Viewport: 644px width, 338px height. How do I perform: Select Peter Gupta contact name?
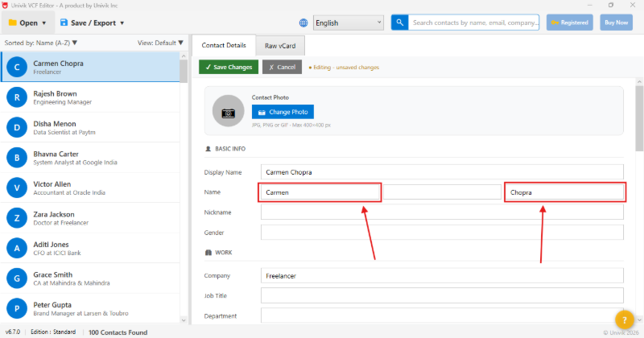pos(52,305)
